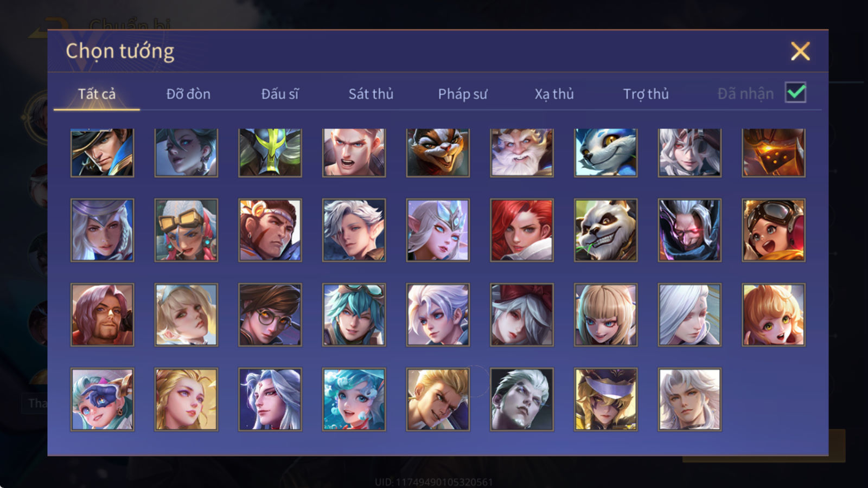The image size is (868, 488).
Task: Pick the blue wolf hero portrait
Action: click(605, 152)
